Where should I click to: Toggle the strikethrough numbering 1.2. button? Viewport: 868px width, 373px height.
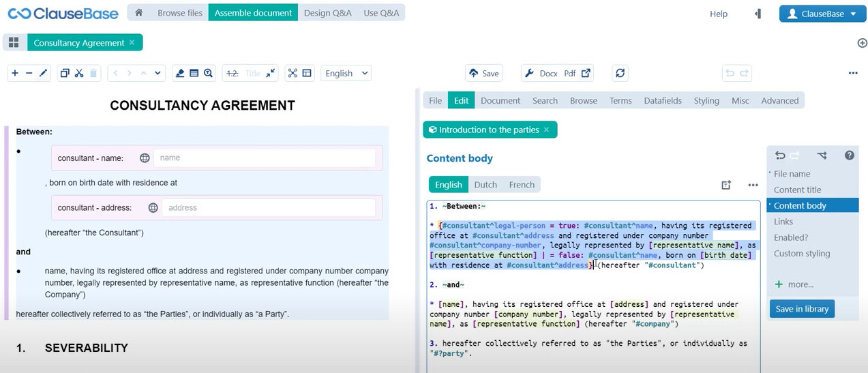233,73
